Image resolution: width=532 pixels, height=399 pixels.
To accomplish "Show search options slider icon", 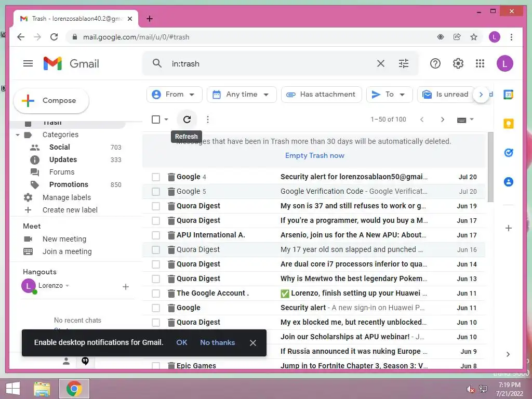I will (x=403, y=63).
